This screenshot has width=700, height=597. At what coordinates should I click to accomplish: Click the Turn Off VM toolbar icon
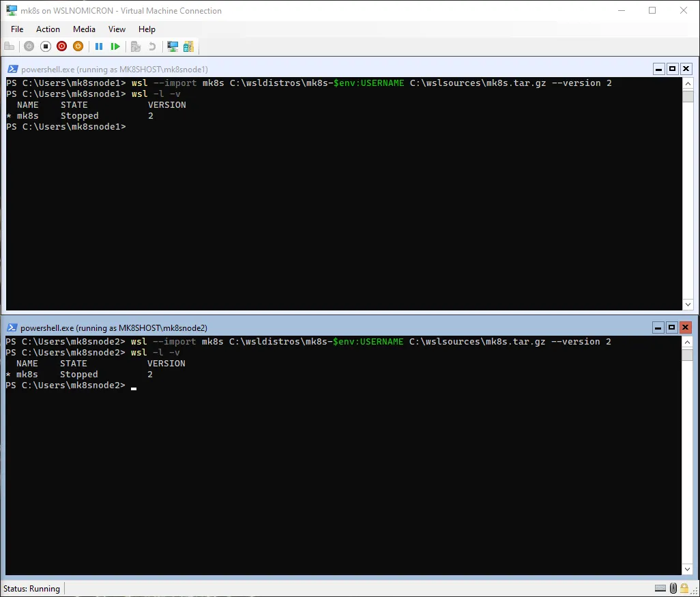pos(46,46)
